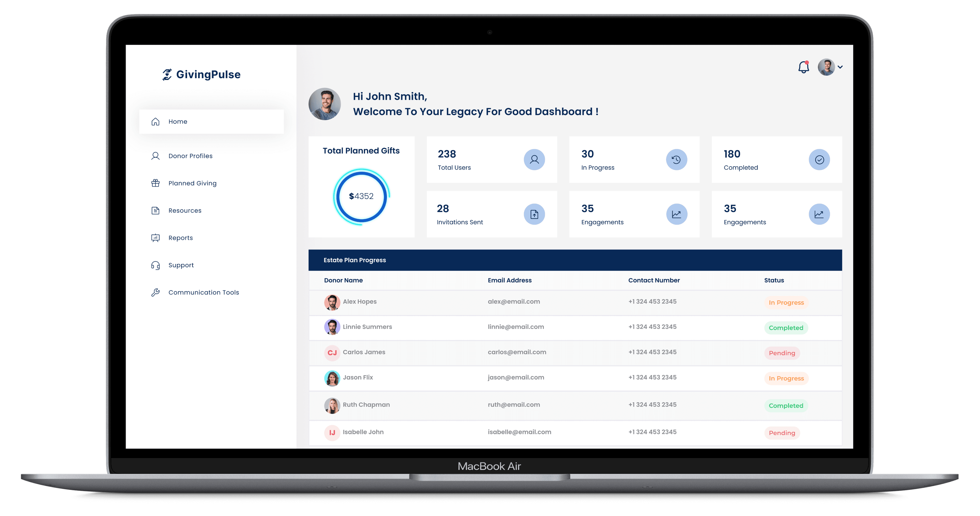Open Donor Profiles menu item

(x=190, y=156)
